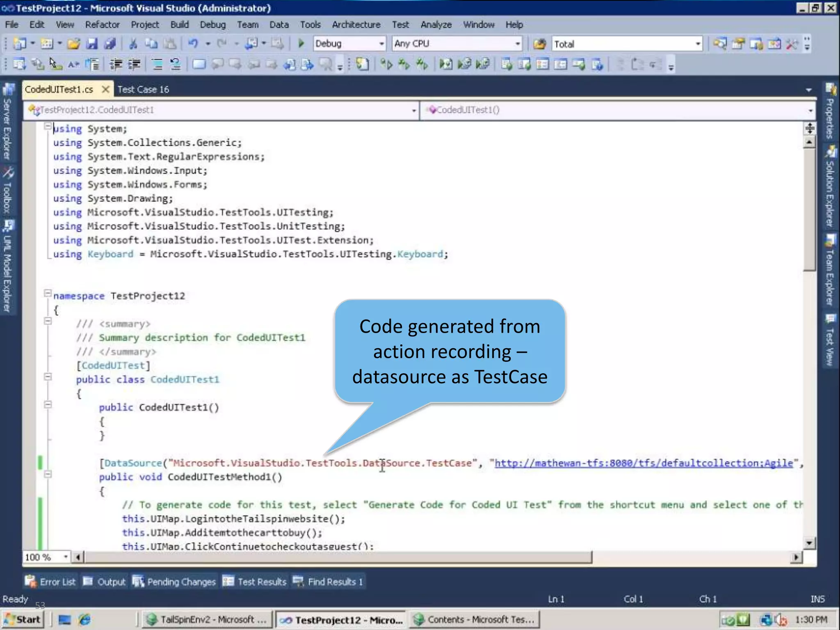Switch to the Test Case 16 tab
Viewport: 840px width, 630px height.
pos(143,89)
